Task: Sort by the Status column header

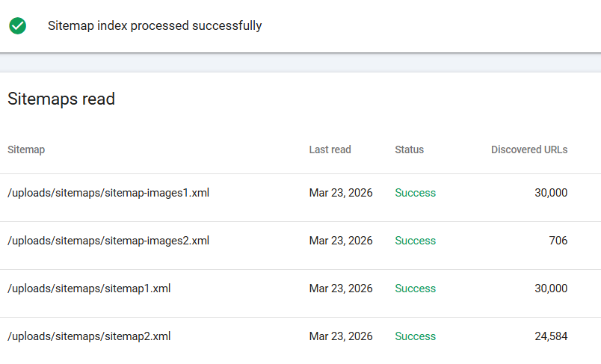Action: [409, 149]
